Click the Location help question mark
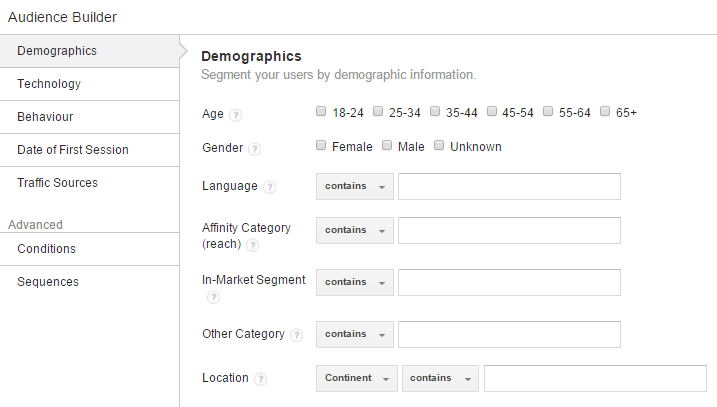Screen dimensions: 717x407 pos(261,379)
